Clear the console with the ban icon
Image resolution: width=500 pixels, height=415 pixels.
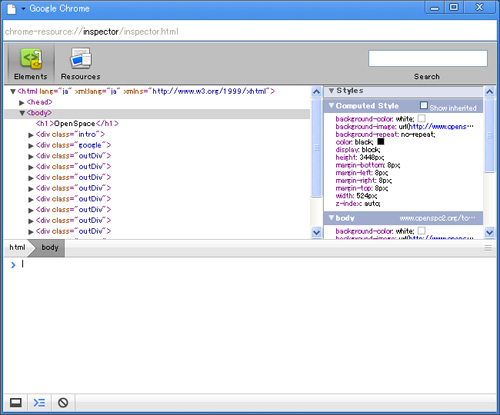[x=63, y=403]
